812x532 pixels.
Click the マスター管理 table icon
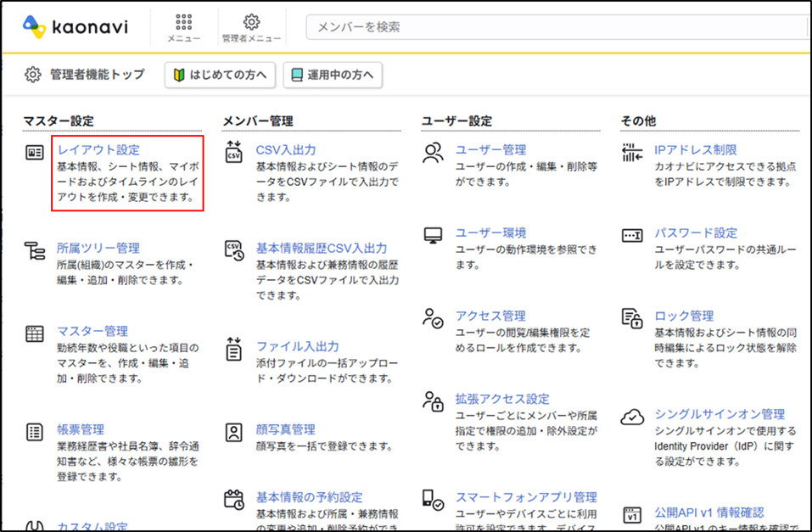coord(35,333)
